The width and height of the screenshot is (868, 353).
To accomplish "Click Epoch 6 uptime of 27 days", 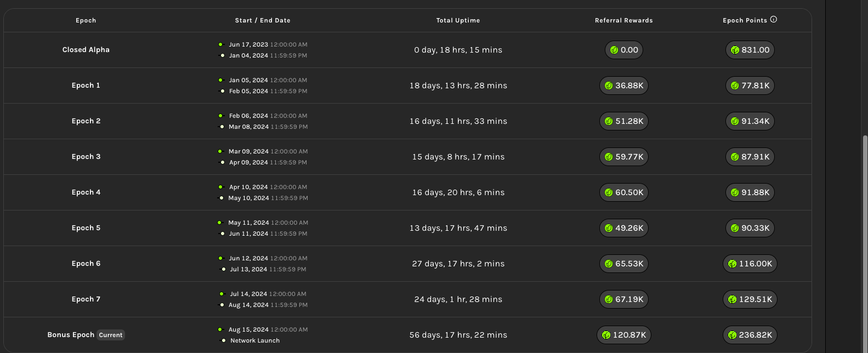I will click(x=458, y=264).
